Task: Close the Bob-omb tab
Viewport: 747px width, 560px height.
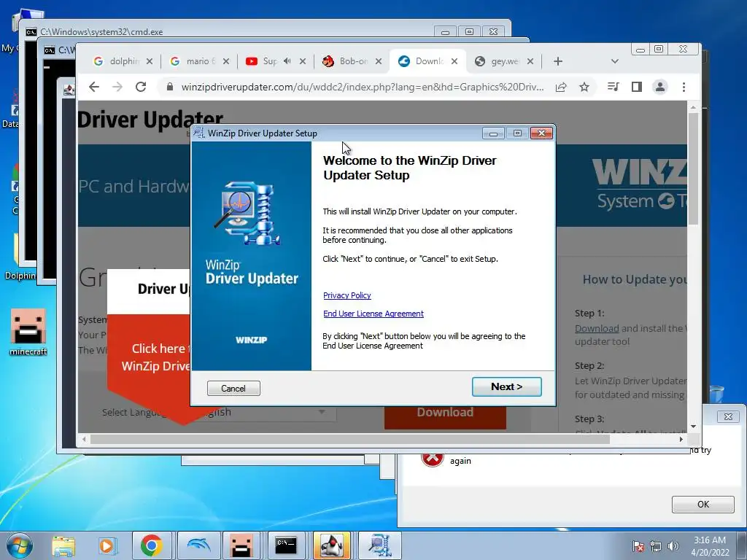Action: pos(379,61)
